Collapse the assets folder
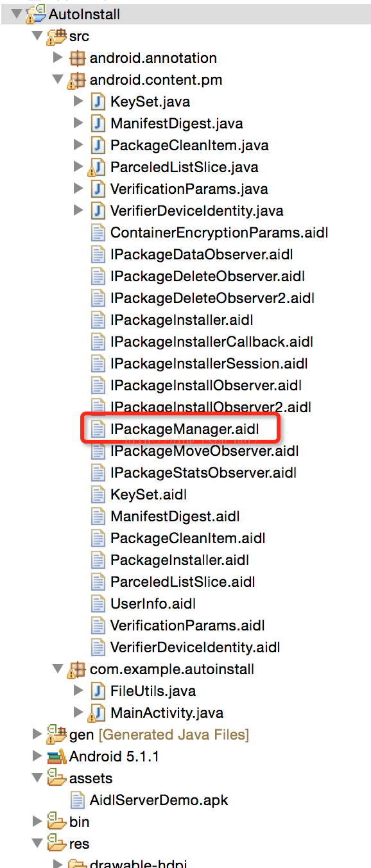Image resolution: width=371 pixels, height=868 pixels. pyautogui.click(x=37, y=778)
